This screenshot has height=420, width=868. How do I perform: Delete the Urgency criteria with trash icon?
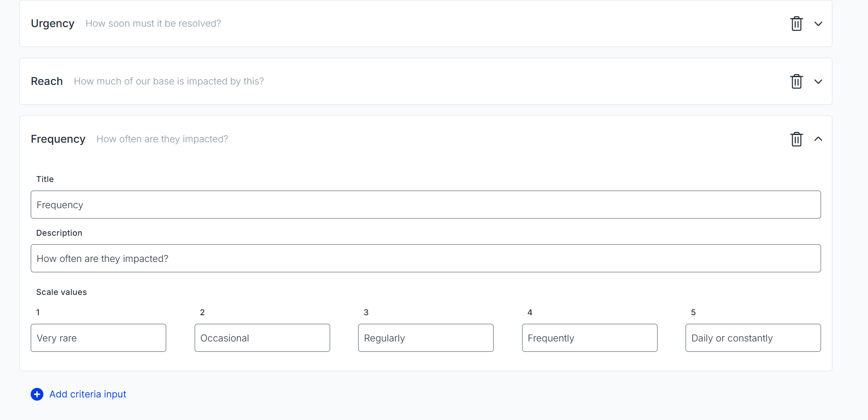point(796,23)
